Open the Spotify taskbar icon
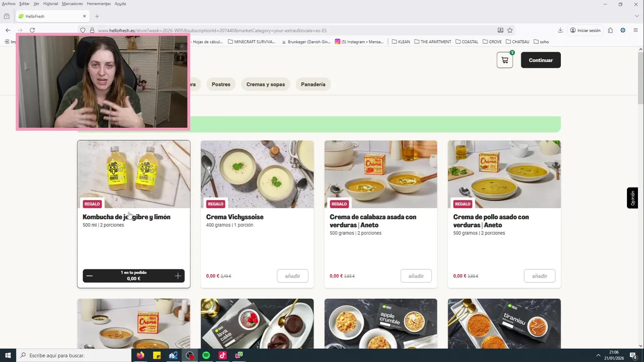This screenshot has width=644, height=362. [206, 355]
